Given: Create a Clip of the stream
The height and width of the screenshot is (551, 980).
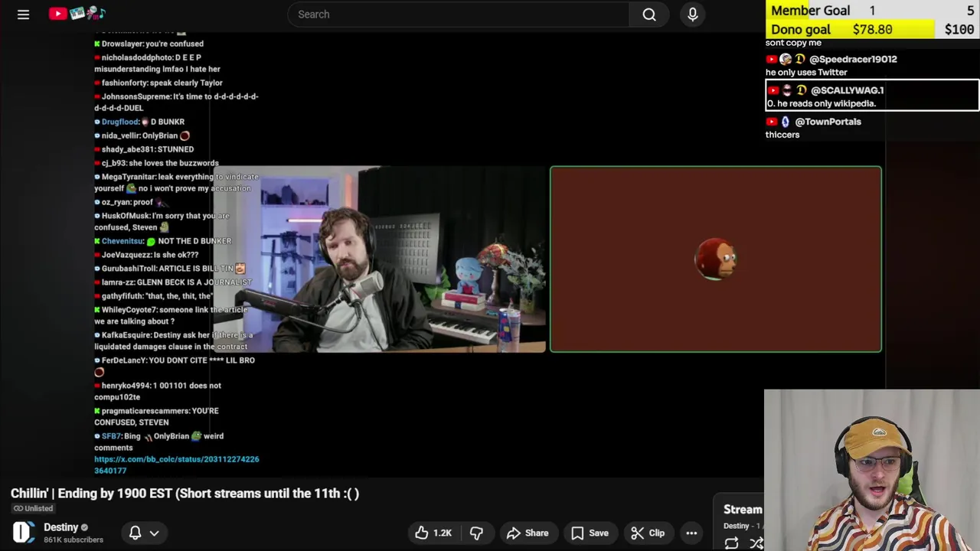Looking at the screenshot, I should click(x=648, y=533).
